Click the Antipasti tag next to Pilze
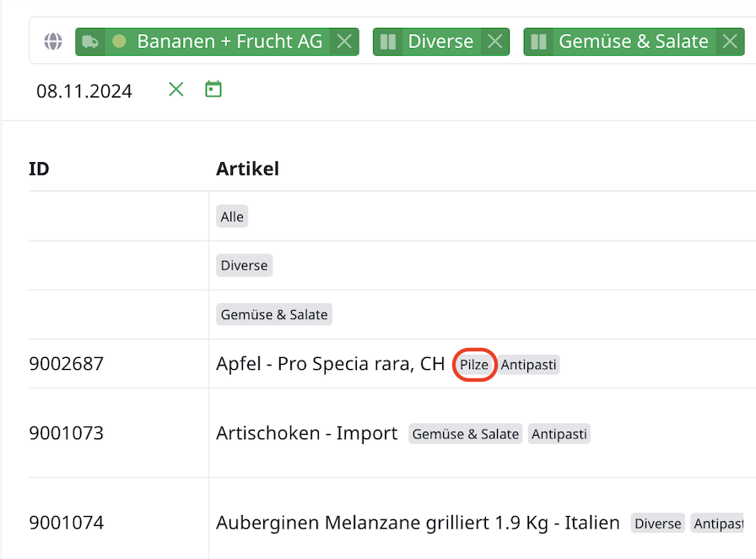 (x=528, y=365)
